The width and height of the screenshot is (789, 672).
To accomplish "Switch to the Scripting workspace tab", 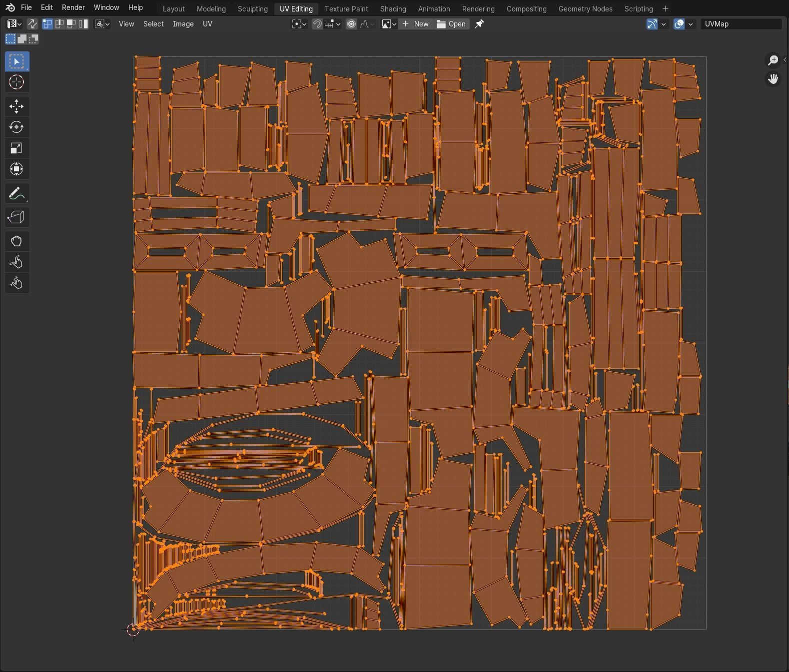I will point(639,9).
